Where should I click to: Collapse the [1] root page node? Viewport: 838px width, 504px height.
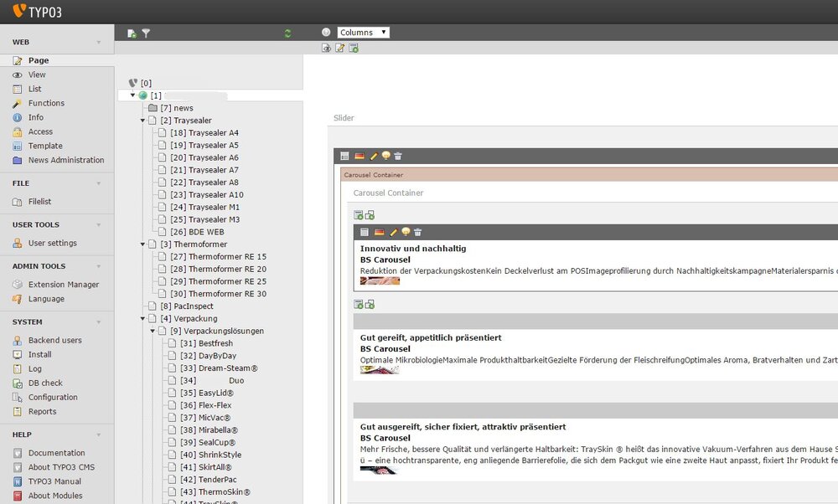tap(132, 95)
